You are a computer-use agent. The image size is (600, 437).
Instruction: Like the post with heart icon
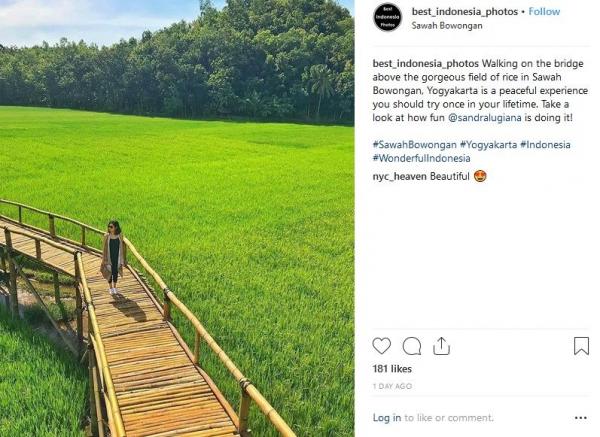(x=381, y=346)
